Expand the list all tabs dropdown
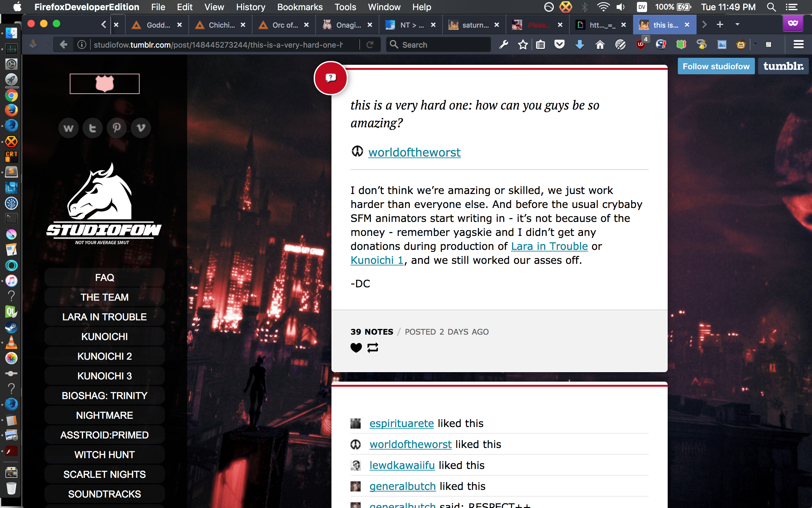 (x=737, y=24)
